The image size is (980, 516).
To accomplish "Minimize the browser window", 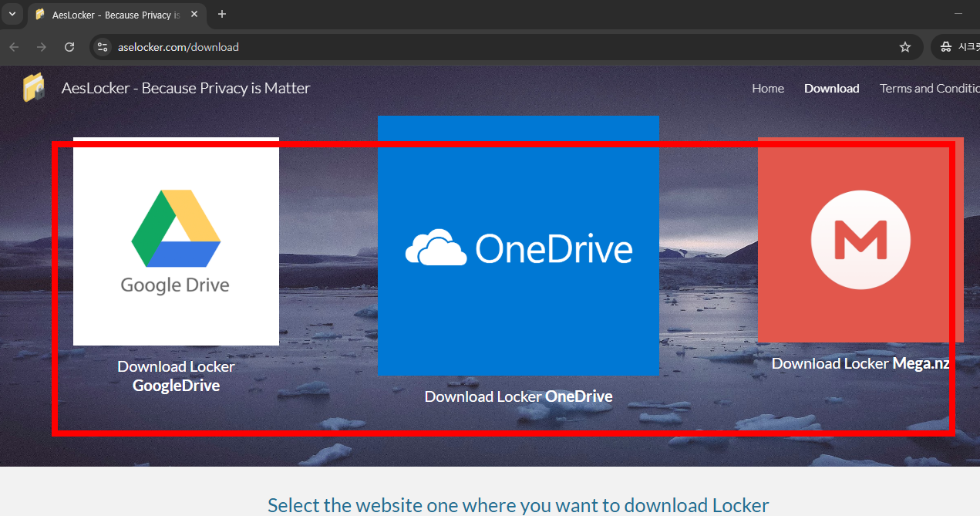I will pyautogui.click(x=958, y=14).
